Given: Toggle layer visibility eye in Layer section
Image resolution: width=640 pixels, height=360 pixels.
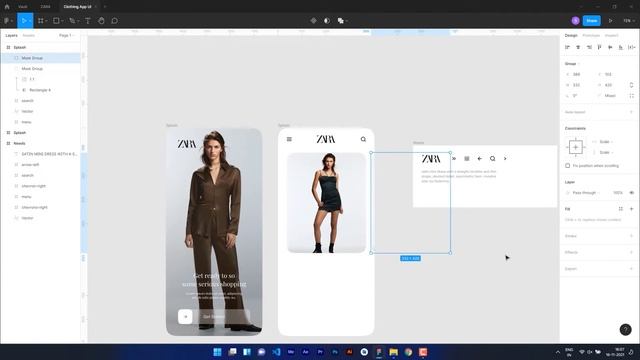Looking at the screenshot, I should click(632, 193).
